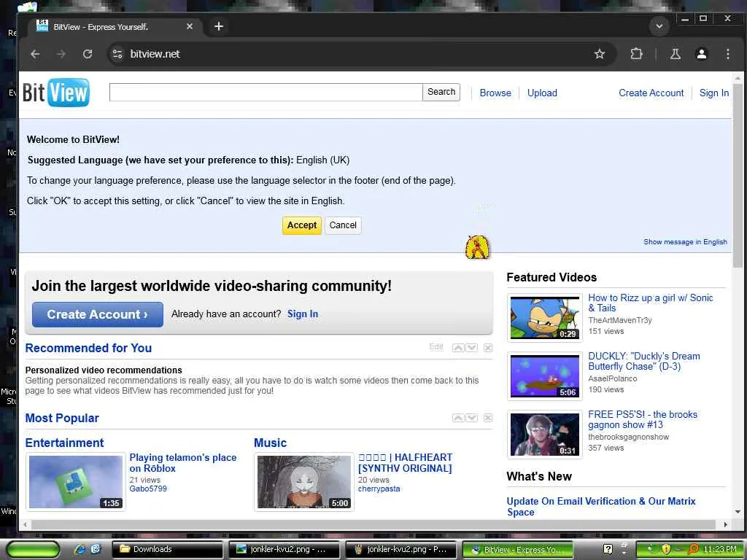747x560 pixels.
Task: Open Playing telamon's place on Roblox thumbnail
Action: pyautogui.click(x=76, y=482)
